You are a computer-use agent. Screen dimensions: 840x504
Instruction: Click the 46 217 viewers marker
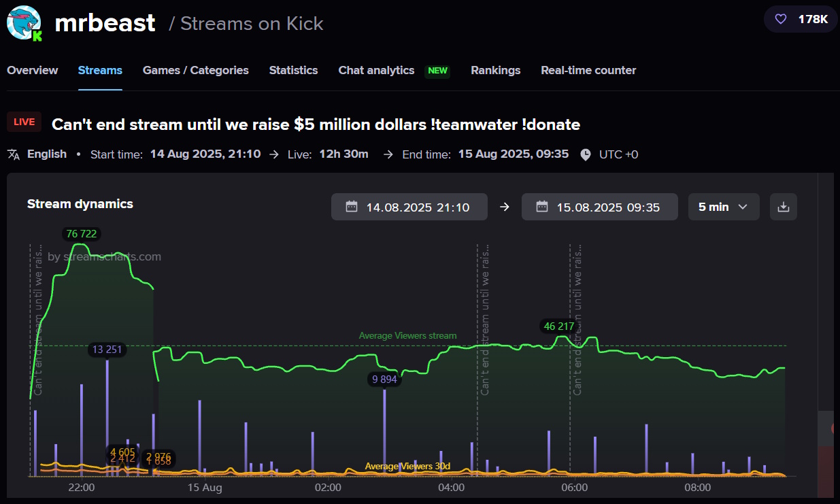point(558,326)
